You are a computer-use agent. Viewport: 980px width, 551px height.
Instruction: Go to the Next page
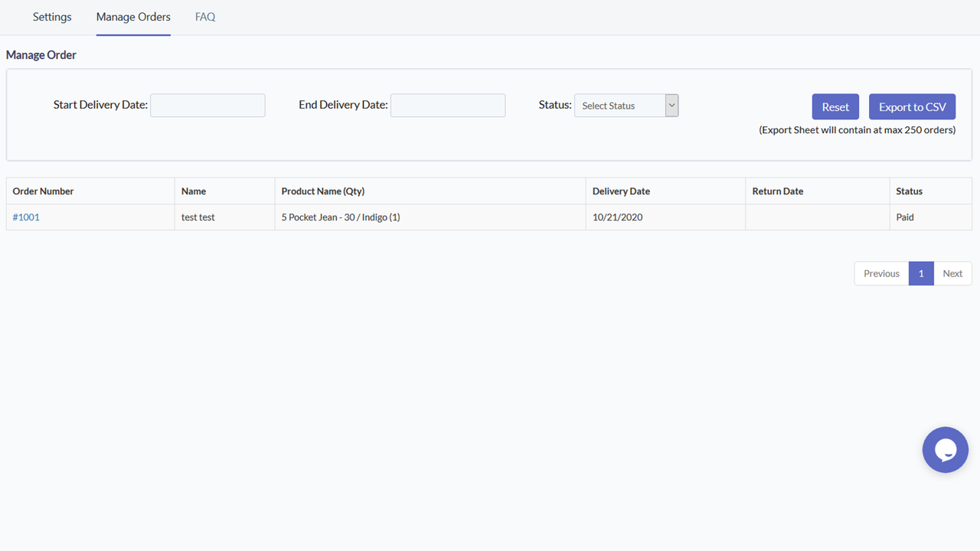click(x=952, y=273)
